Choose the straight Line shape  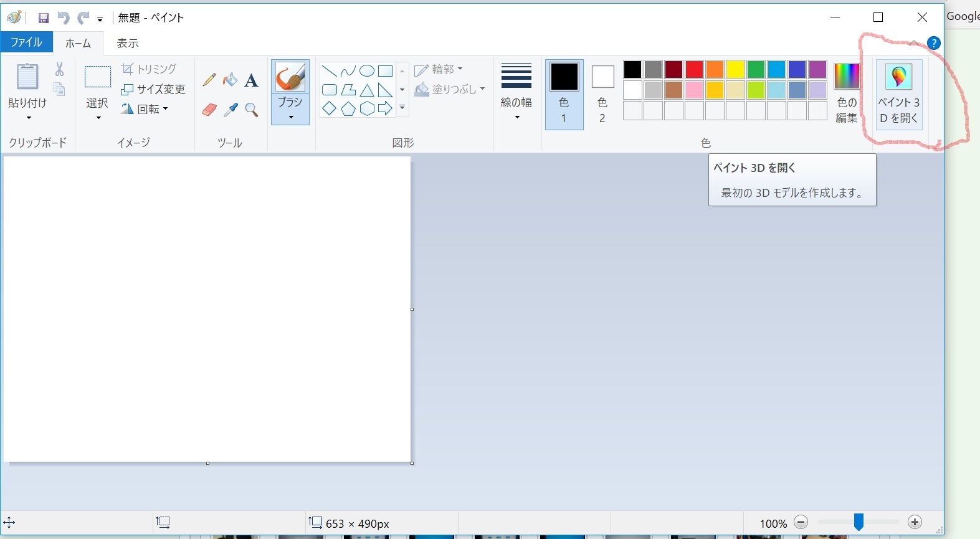[x=330, y=70]
